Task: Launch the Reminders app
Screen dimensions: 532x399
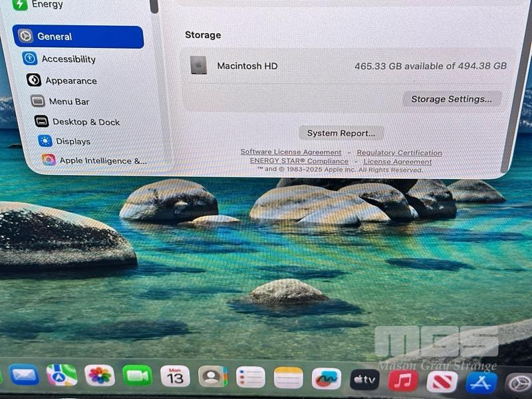Action: point(251,377)
